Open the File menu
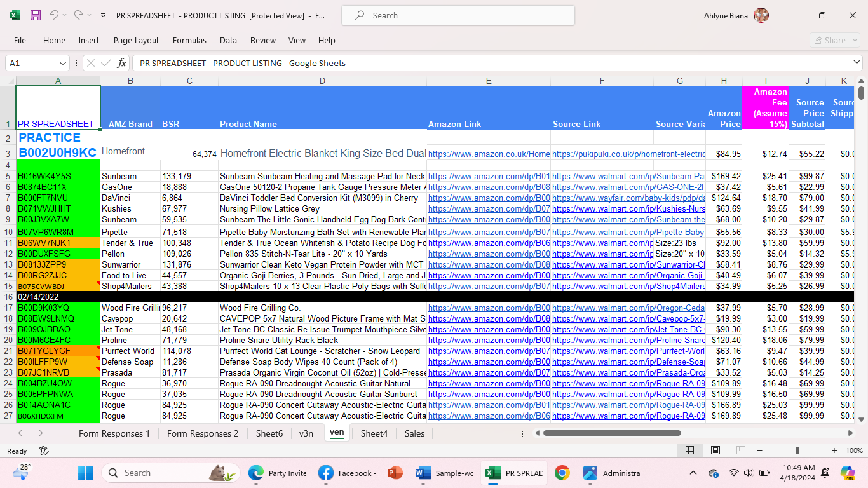The image size is (868, 488). click(20, 40)
